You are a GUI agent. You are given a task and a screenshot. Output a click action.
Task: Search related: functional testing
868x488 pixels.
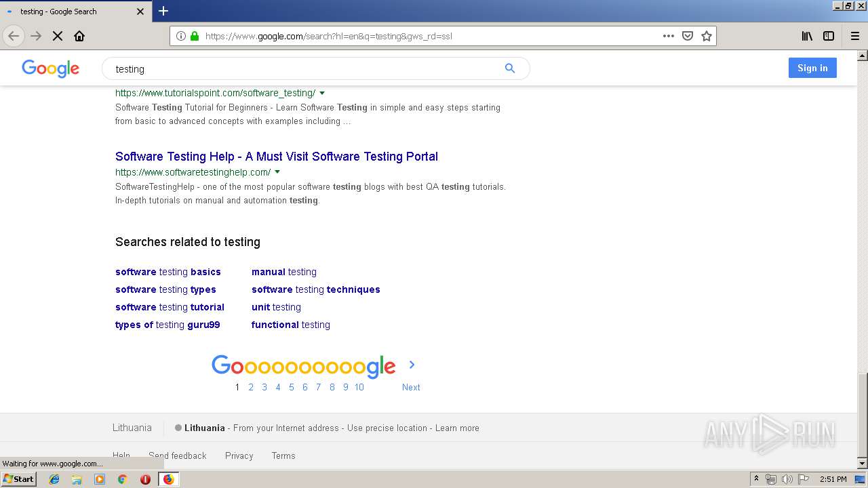coord(291,325)
